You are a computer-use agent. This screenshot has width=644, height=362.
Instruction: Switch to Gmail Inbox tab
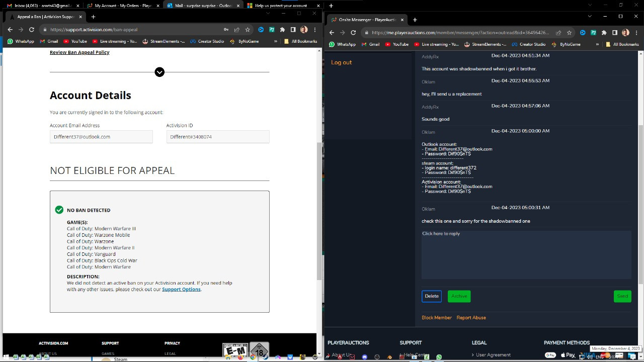pyautogui.click(x=43, y=6)
